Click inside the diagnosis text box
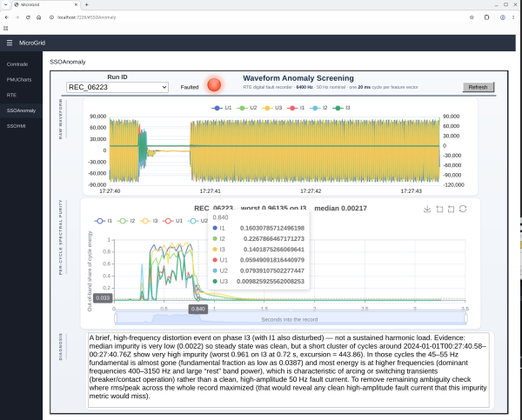Viewport: 522px width, 420px height. coord(289,370)
